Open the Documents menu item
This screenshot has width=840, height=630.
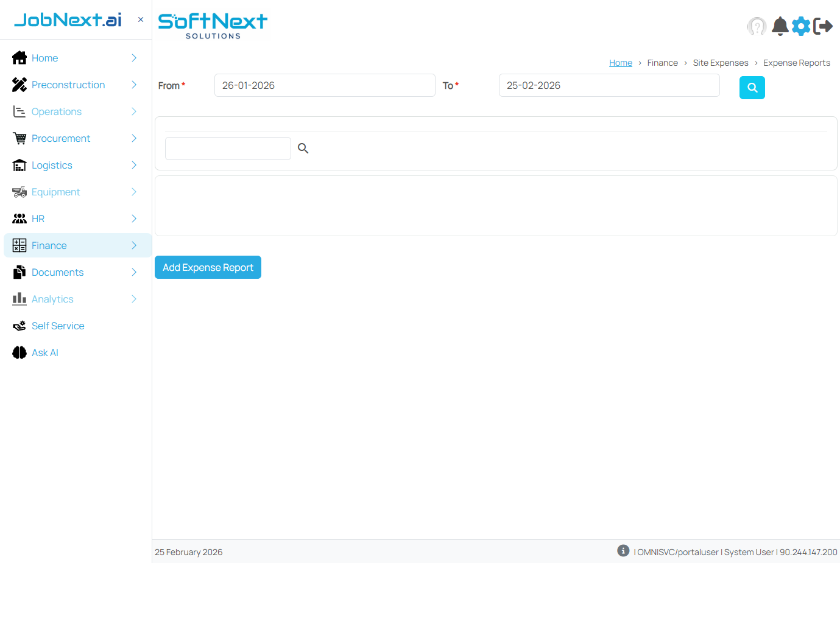pyautogui.click(x=57, y=272)
